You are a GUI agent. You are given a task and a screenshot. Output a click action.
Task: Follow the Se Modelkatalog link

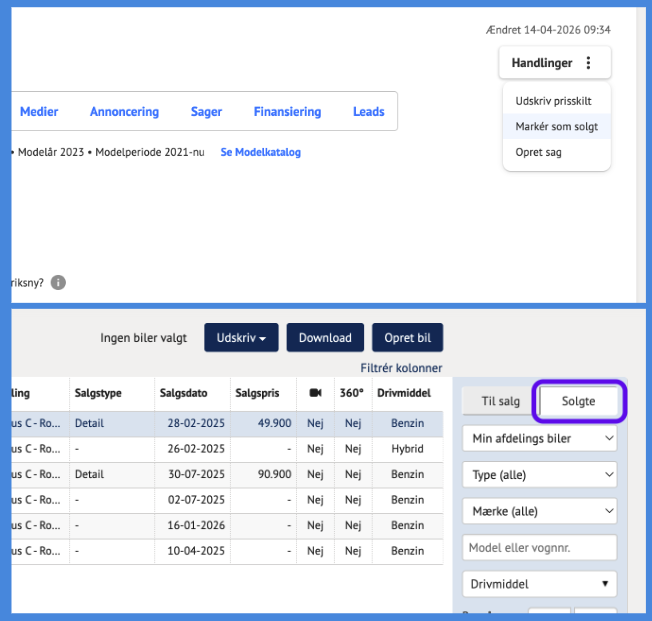point(260,152)
